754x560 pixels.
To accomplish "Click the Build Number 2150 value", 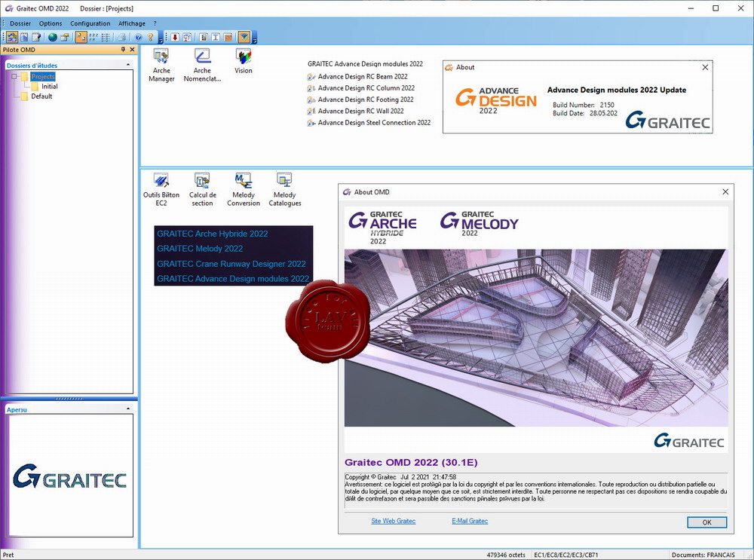I will pos(607,105).
